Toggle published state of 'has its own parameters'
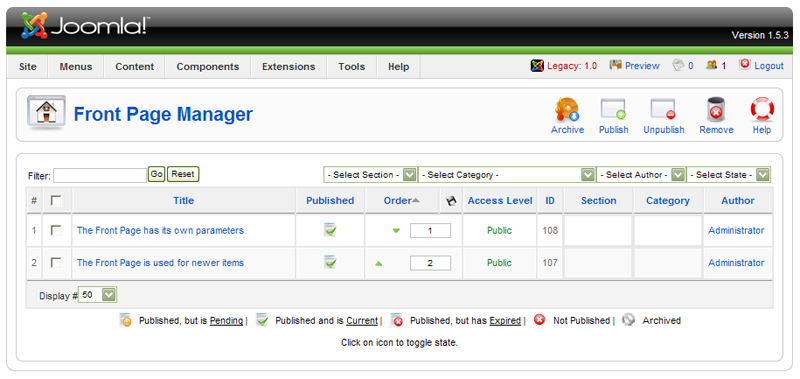The width and height of the screenshot is (800, 379). pos(330,230)
